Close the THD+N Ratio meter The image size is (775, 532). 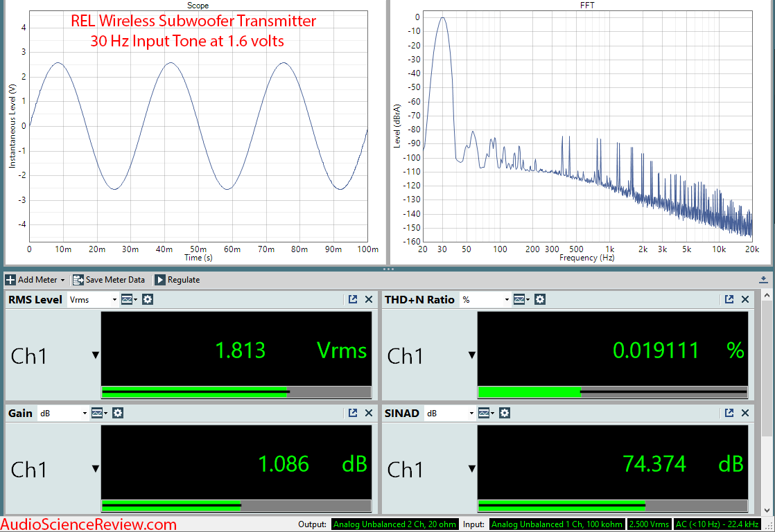(745, 299)
